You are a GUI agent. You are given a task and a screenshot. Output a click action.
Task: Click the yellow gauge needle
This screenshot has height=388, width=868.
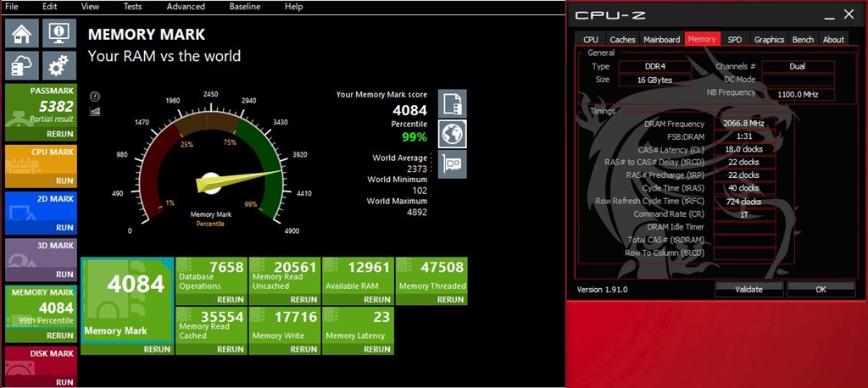click(239, 181)
